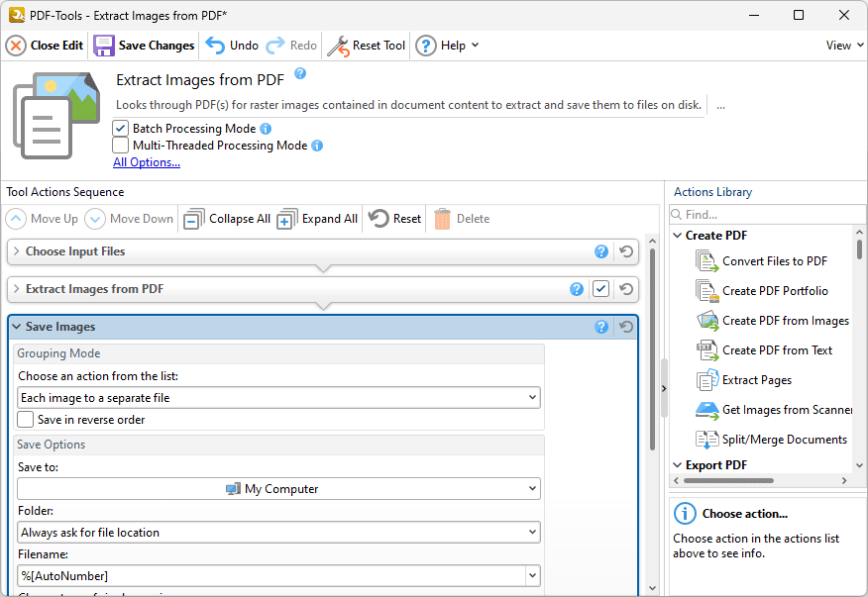Screen dimensions: 868x597
Task: Reset the Choose Input Files step
Action: [626, 251]
